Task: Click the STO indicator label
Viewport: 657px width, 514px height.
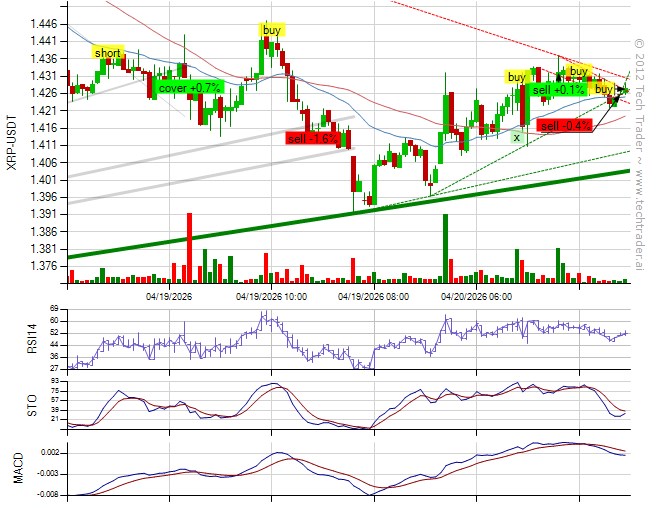Action: coord(32,405)
